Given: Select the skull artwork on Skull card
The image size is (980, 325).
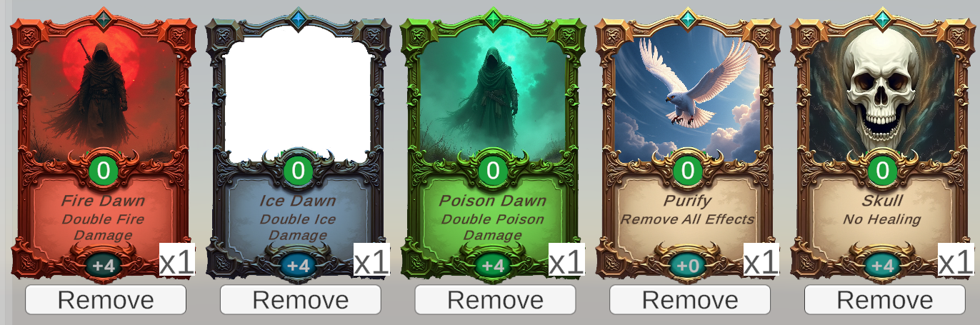Looking at the screenshot, I should [x=882, y=93].
